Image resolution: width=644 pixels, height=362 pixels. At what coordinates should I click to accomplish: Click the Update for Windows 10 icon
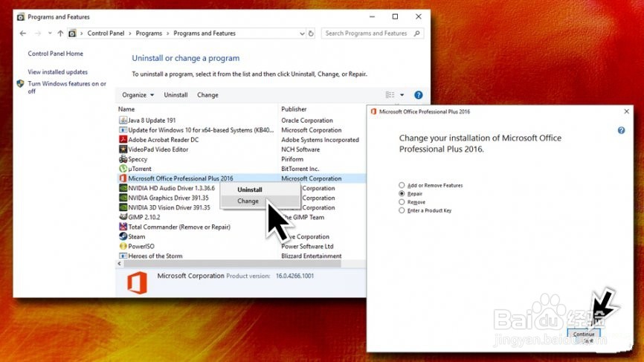click(x=123, y=130)
